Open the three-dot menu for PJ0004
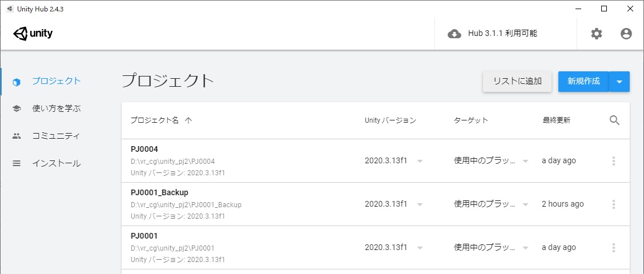644x274 pixels. coord(614,160)
